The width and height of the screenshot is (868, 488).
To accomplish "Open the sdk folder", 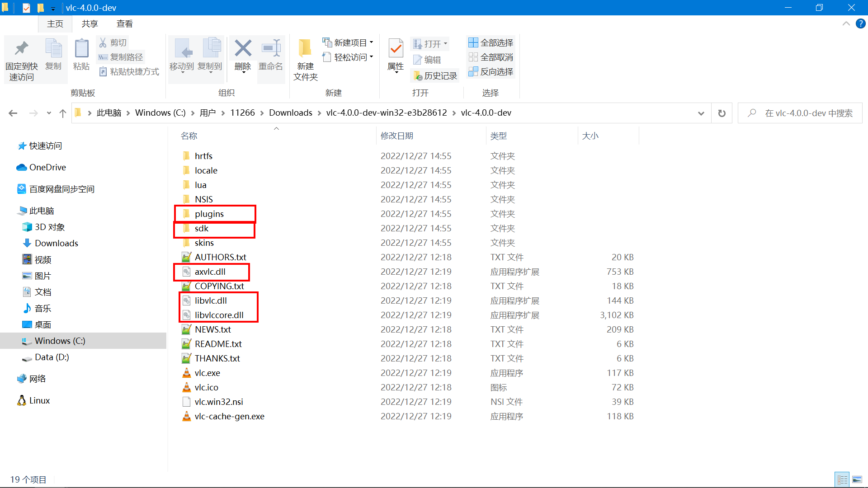I will tap(201, 228).
